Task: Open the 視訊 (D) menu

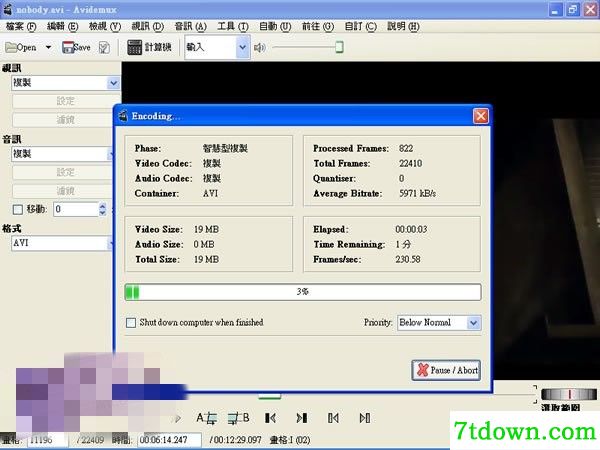Action: point(148,26)
